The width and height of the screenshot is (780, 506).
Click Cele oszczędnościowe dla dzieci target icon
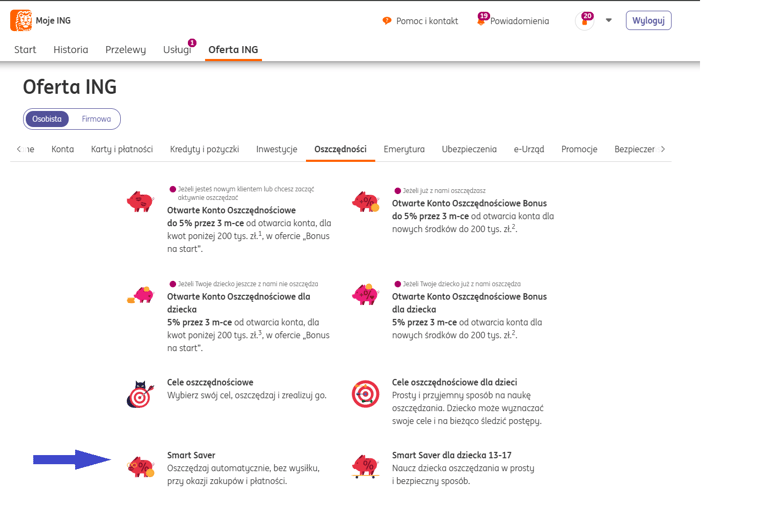pos(366,394)
